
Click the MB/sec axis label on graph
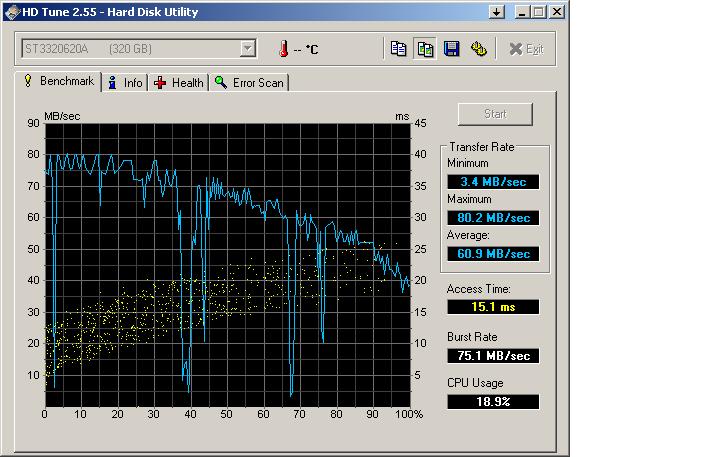(62, 116)
